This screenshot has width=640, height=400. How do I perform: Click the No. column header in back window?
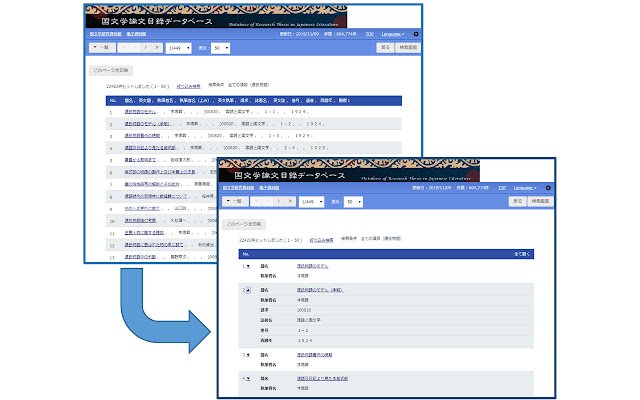(x=113, y=101)
